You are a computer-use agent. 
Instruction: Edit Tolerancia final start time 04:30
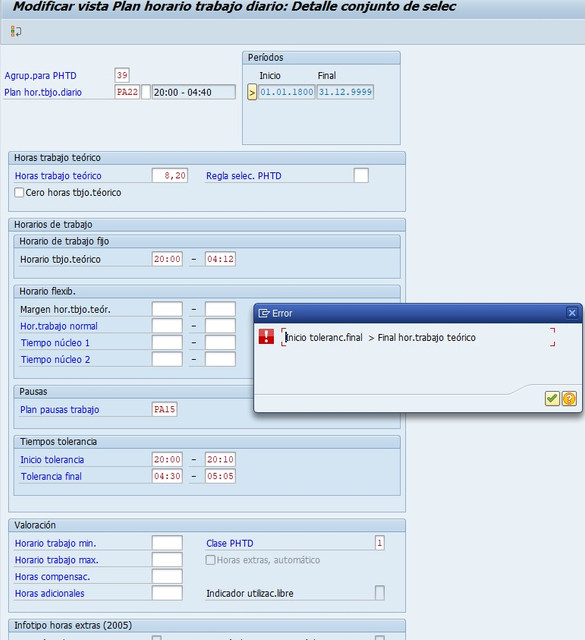click(x=167, y=476)
